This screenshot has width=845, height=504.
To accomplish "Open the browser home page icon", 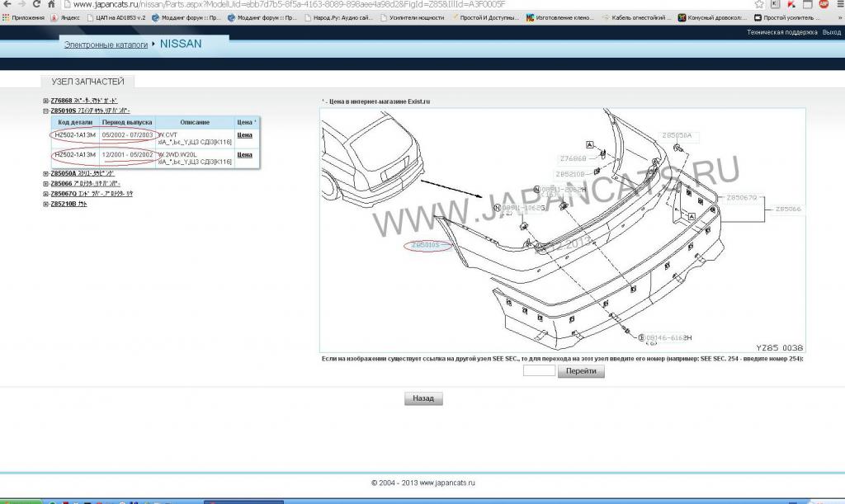I will coord(51,4).
